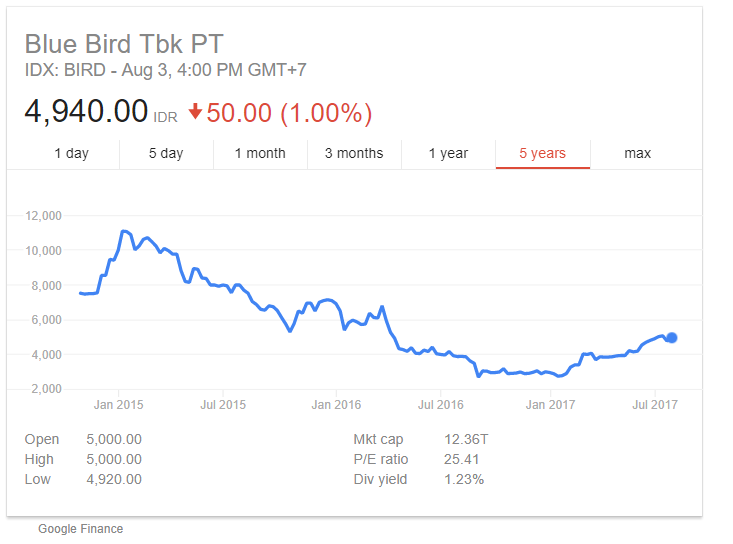Click the red down arrow indicator
The width and height of the screenshot is (733, 544).
click(x=195, y=113)
